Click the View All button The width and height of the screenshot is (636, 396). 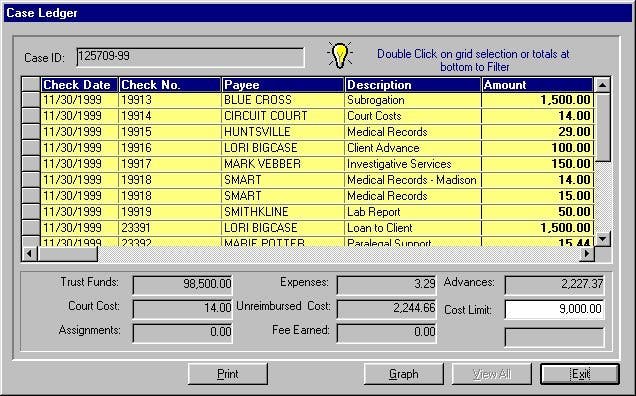click(x=492, y=374)
